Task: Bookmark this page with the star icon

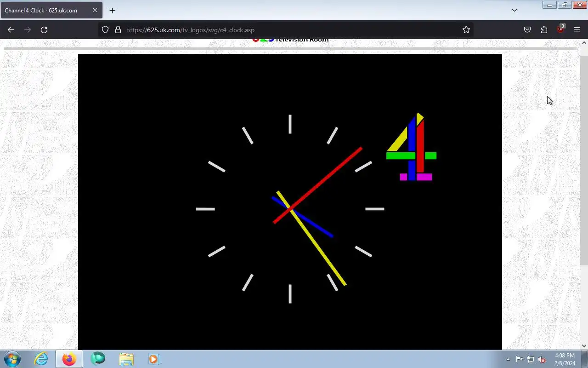Action: click(466, 30)
